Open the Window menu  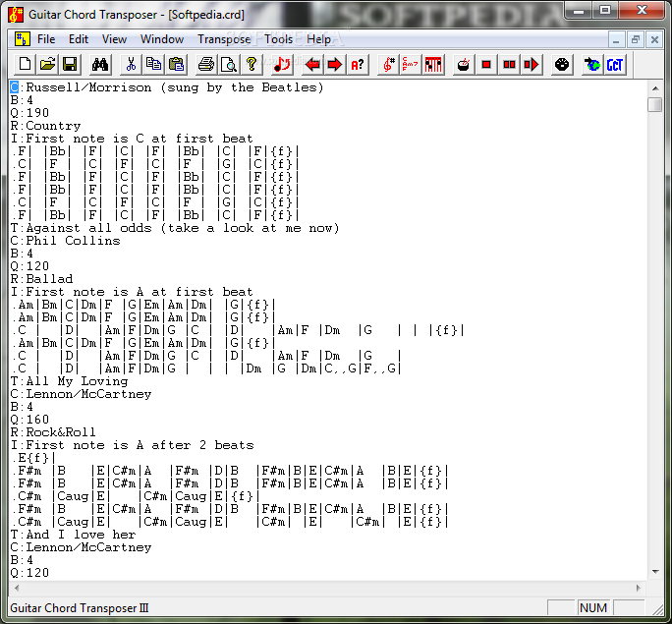tap(162, 39)
